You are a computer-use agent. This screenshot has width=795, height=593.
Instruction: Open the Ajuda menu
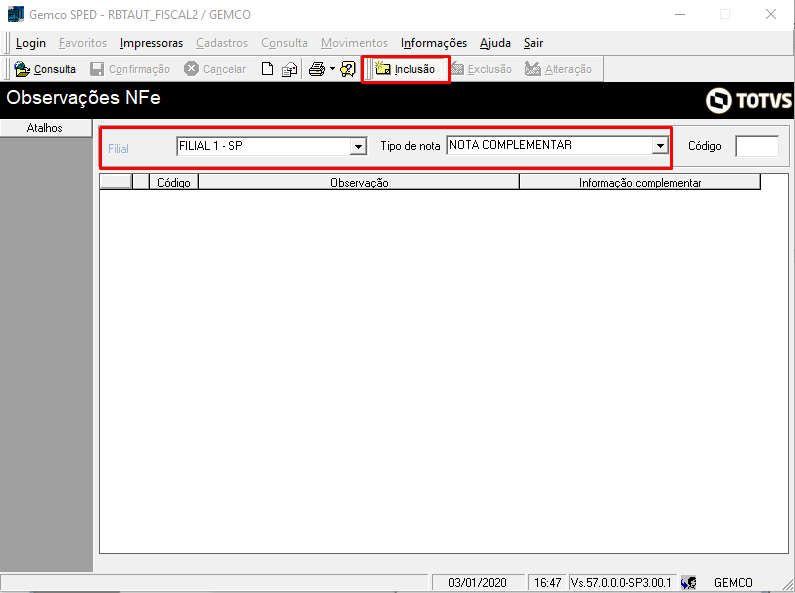(x=495, y=43)
